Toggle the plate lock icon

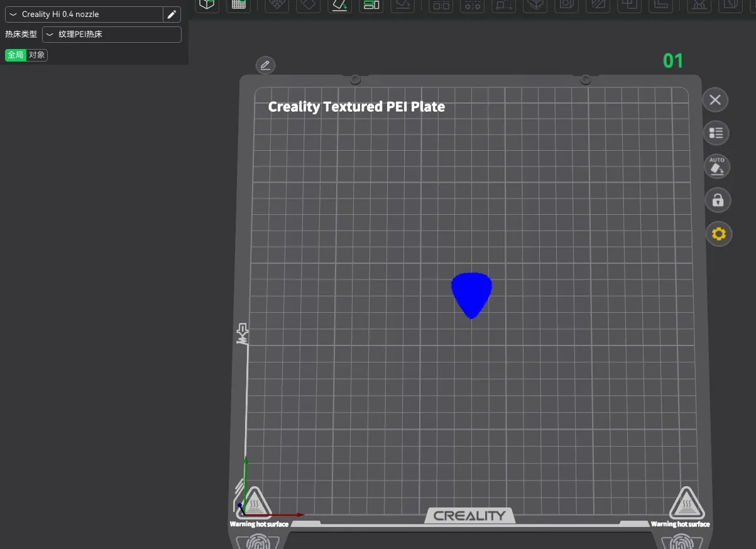[x=718, y=200]
